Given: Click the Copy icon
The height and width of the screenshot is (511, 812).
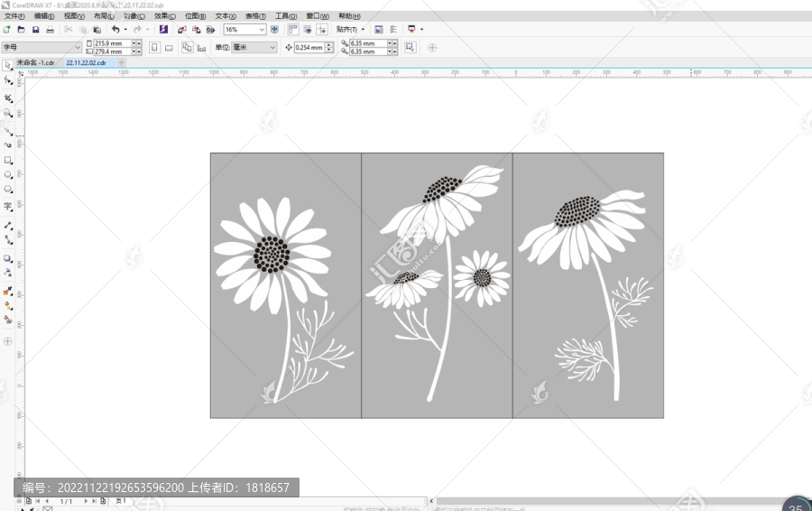Looking at the screenshot, I should pyautogui.click(x=83, y=30).
